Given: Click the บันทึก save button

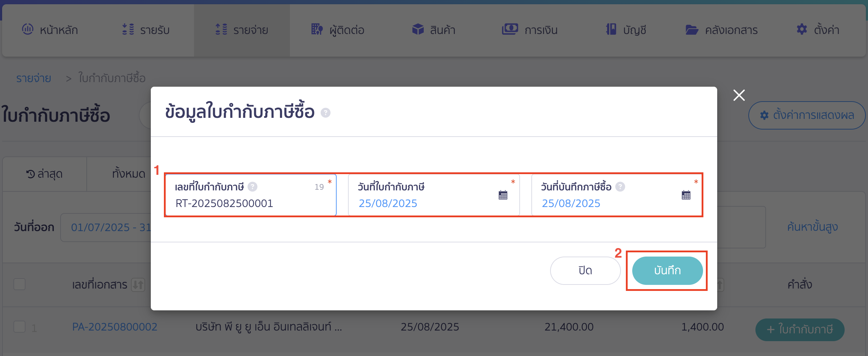Looking at the screenshot, I should [667, 271].
